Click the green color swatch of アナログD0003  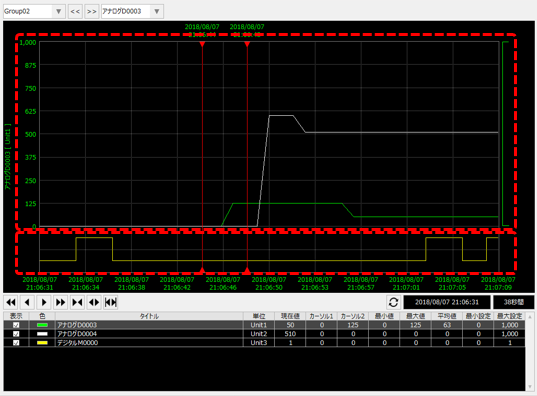click(42, 325)
